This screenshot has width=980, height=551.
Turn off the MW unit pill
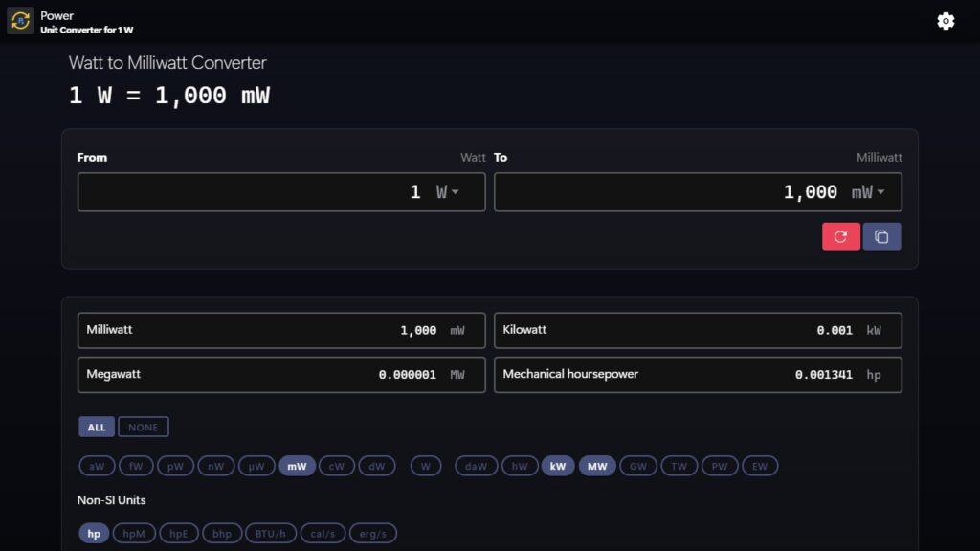tap(597, 466)
